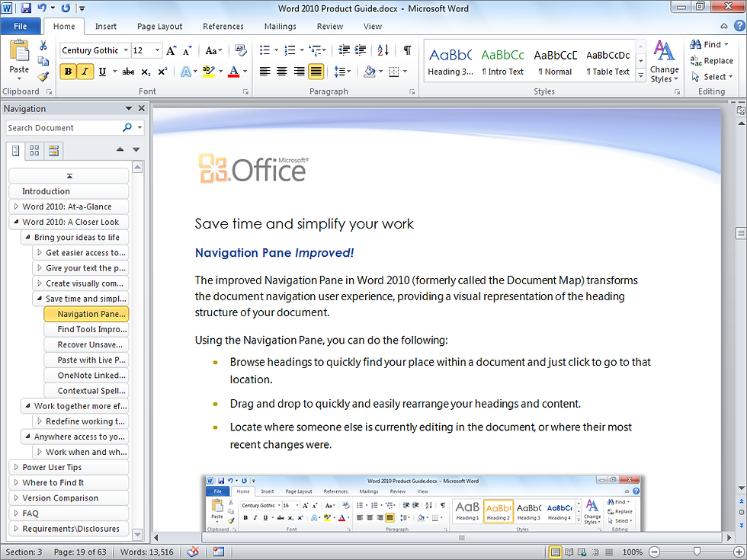Click the zoom slider handle
747x560 pixels.
point(697,552)
